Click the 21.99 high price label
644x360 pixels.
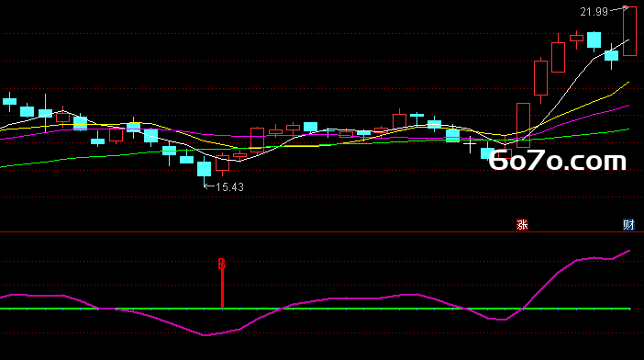(594, 12)
